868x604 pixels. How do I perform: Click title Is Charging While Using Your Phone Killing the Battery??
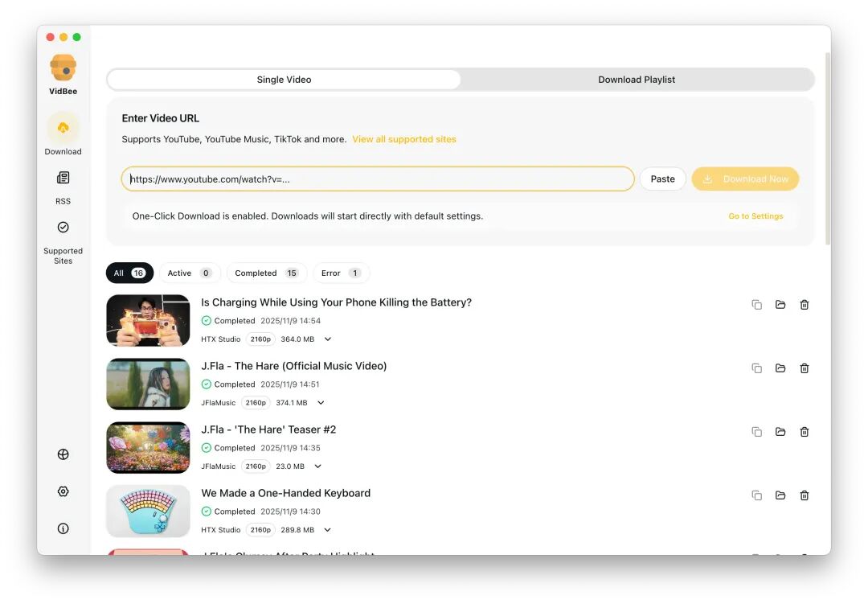[336, 302]
